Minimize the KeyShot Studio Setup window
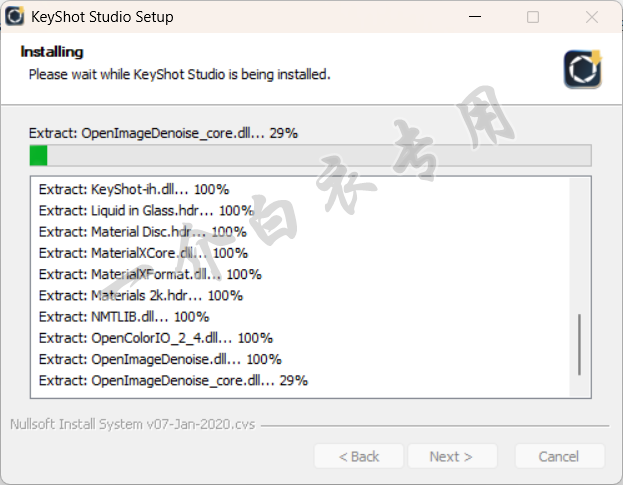 [x=475, y=17]
